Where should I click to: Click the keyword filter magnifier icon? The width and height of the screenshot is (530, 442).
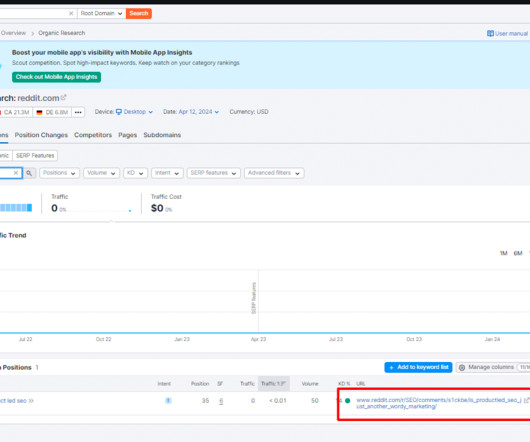(29, 173)
